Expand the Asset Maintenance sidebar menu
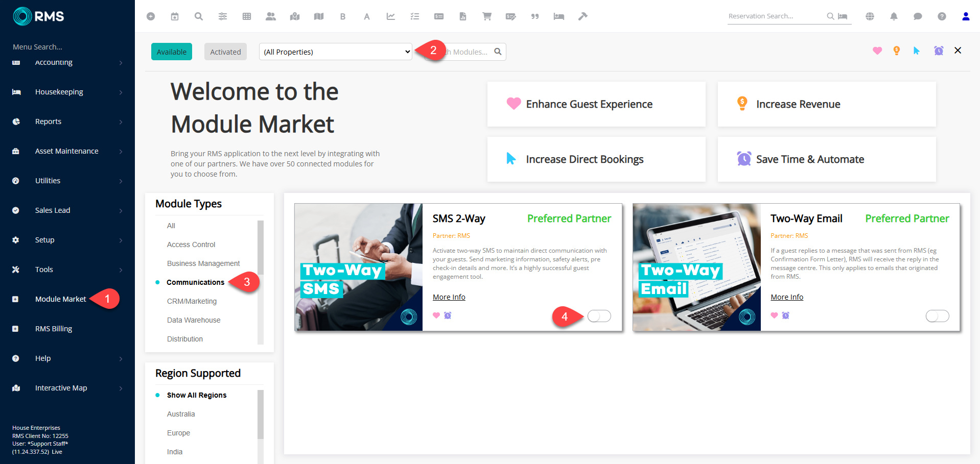This screenshot has width=980, height=464. tap(67, 151)
